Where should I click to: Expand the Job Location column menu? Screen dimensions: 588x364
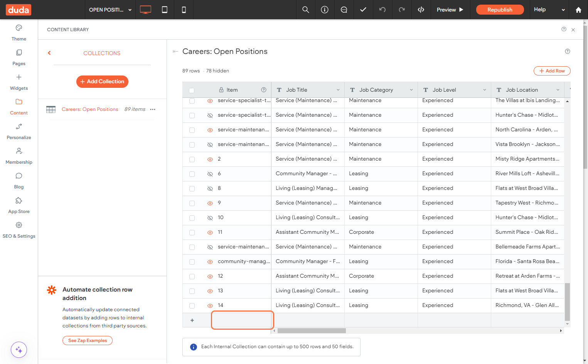(x=558, y=90)
